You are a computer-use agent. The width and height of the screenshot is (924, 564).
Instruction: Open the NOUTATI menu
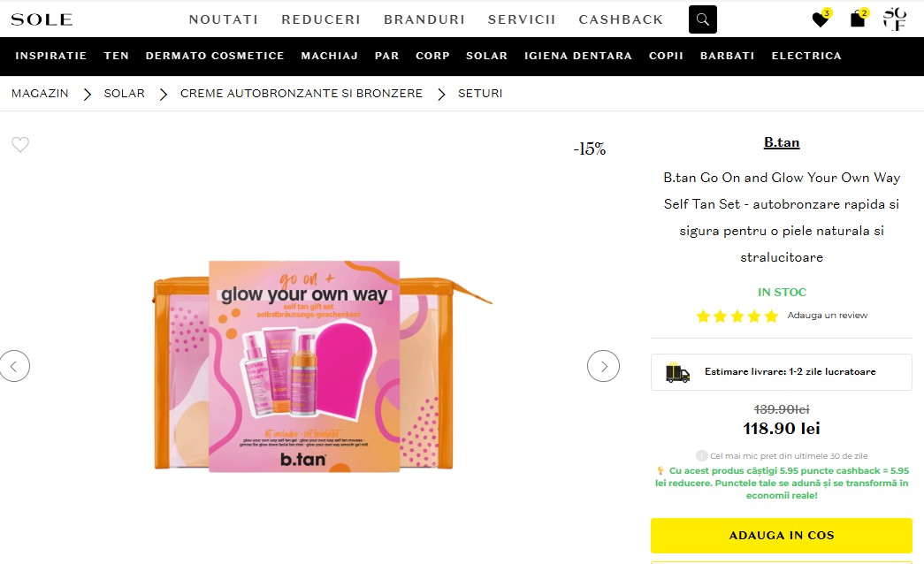pos(224,19)
